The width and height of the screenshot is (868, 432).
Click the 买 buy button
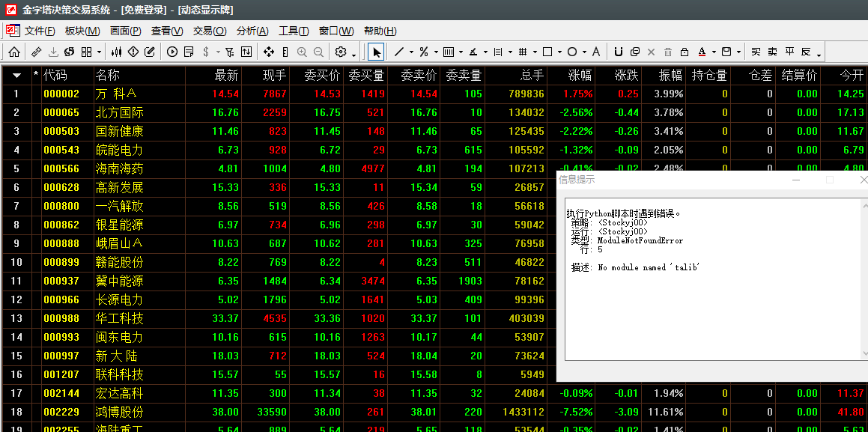click(x=756, y=52)
